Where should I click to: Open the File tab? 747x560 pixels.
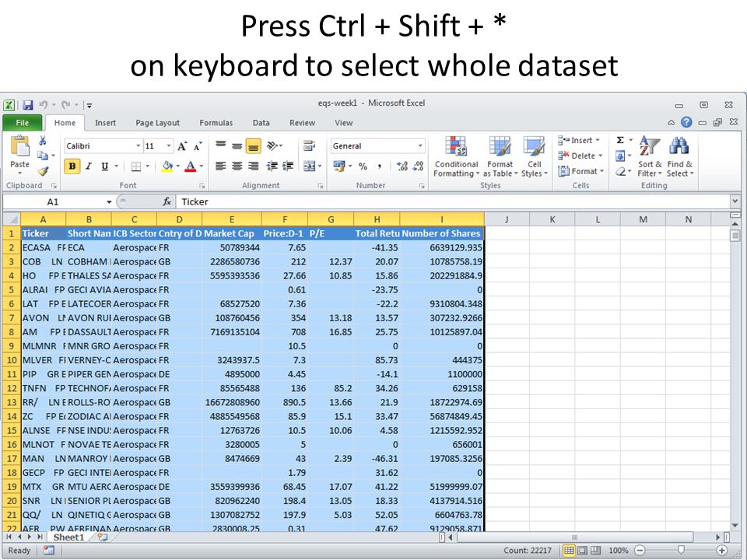(23, 123)
